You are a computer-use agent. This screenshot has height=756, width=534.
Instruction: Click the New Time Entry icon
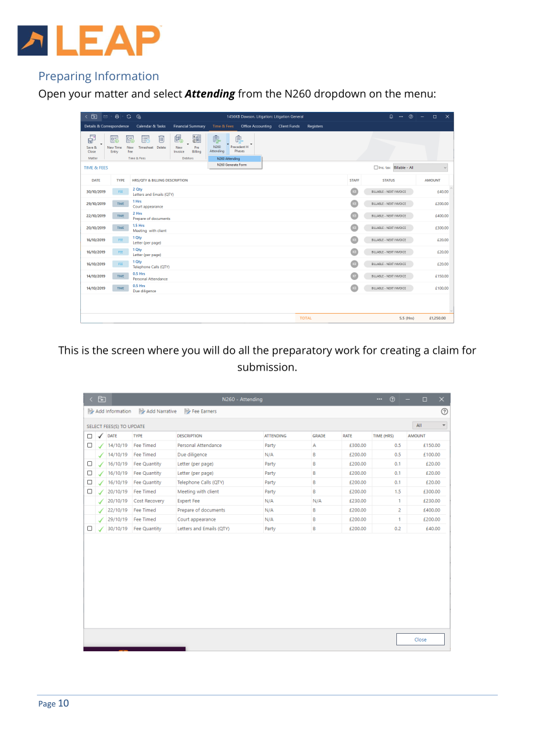114,138
